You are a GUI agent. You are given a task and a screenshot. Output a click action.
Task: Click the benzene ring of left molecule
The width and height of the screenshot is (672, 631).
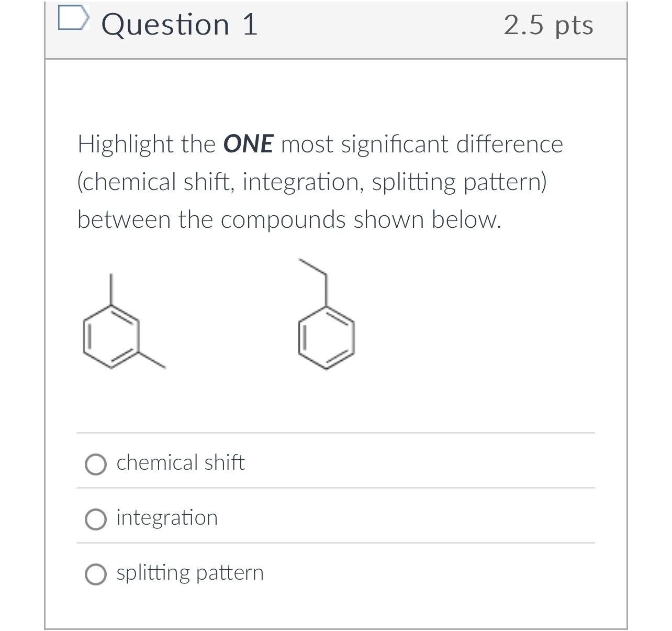(x=110, y=336)
